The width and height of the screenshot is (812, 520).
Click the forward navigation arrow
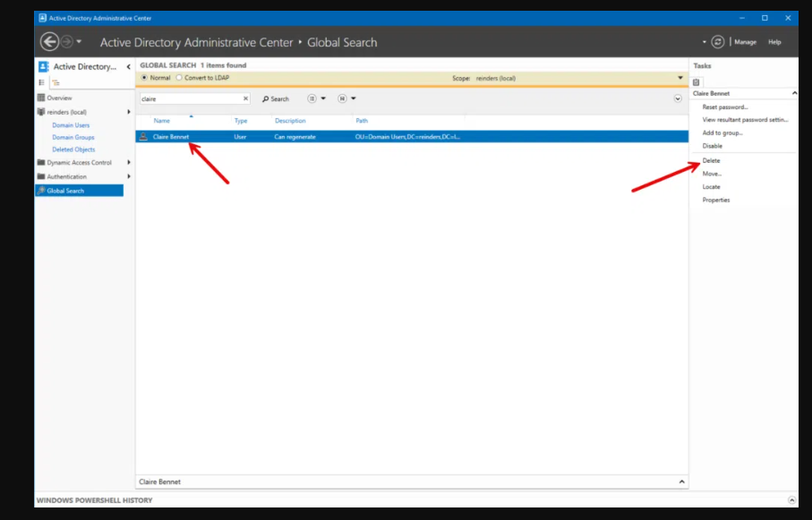click(66, 41)
